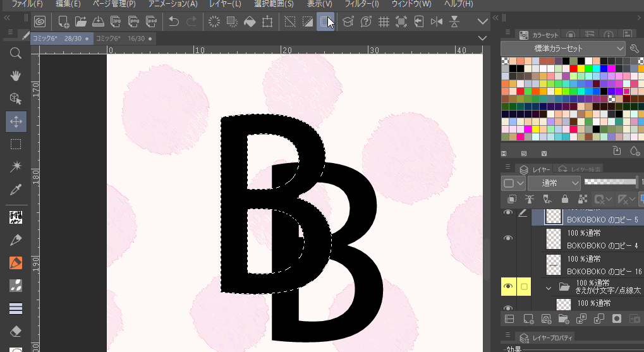Click the Undo arrow in command bar
Image resolution: width=644 pixels, height=352 pixels.
(x=174, y=22)
